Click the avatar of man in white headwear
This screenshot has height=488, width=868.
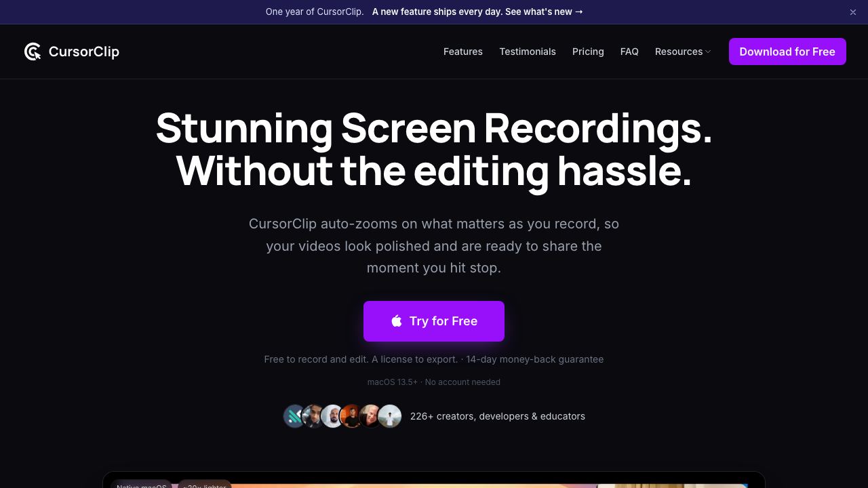[333, 416]
